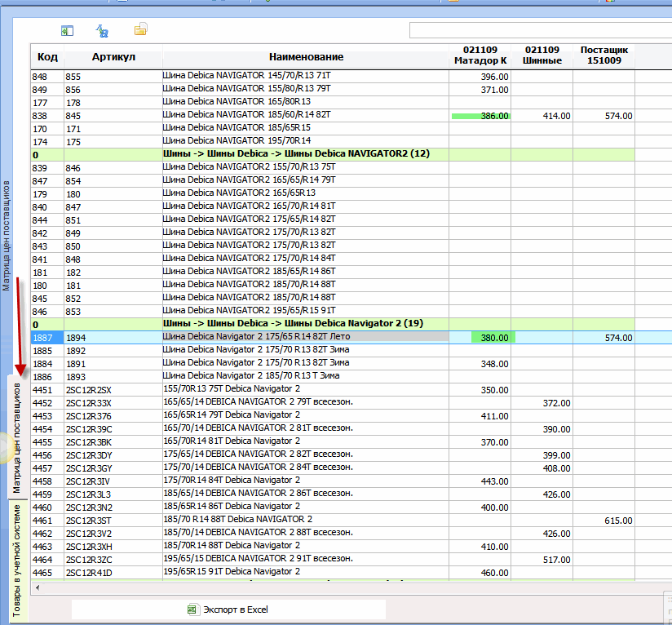Select row Шина Debica NAVIGATOR2 165/70/R14 81T
The height and width of the screenshot is (625, 672).
click(333, 207)
